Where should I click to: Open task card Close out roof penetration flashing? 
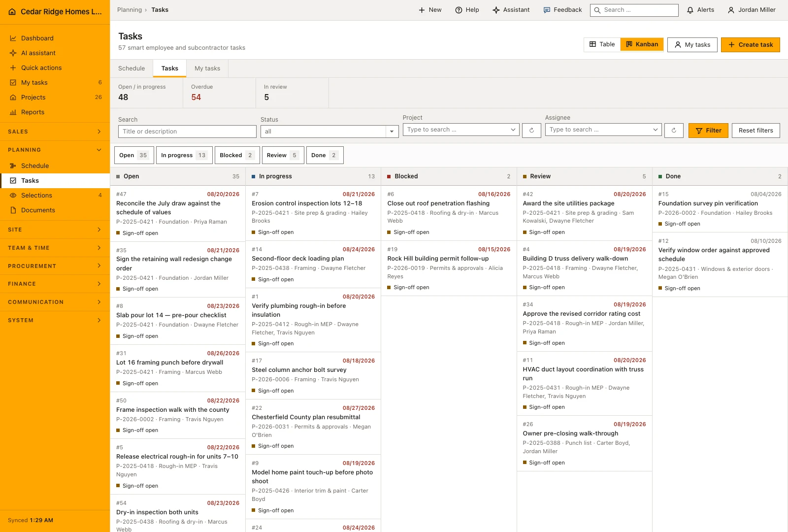click(x=449, y=213)
